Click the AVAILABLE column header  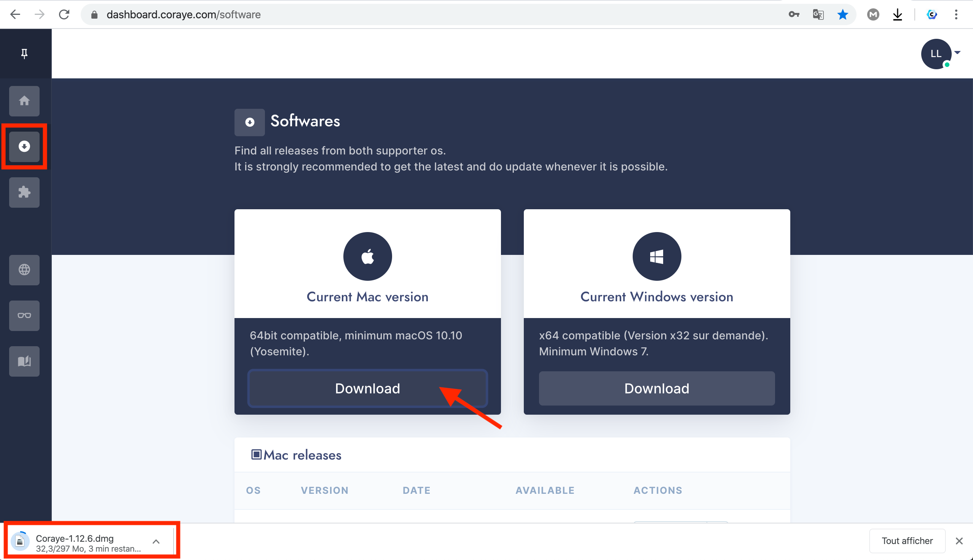tap(545, 490)
